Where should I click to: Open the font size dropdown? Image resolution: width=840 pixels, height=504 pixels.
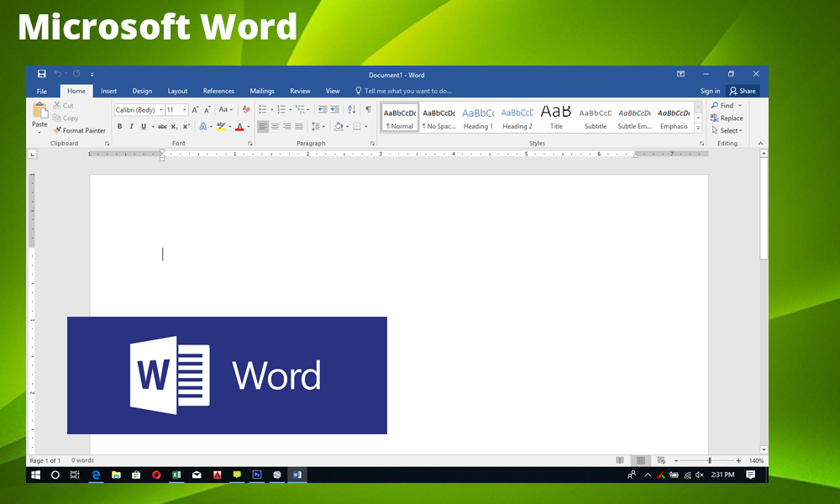pyautogui.click(x=184, y=110)
